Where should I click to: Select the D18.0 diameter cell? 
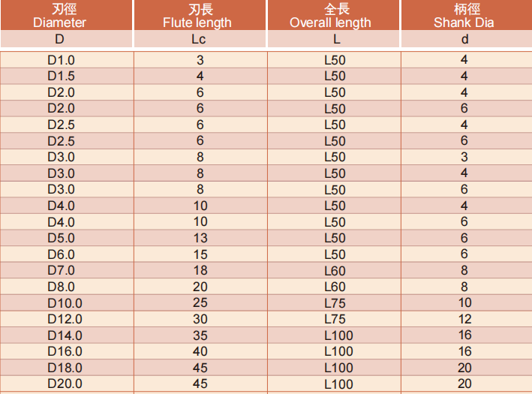(x=65, y=368)
